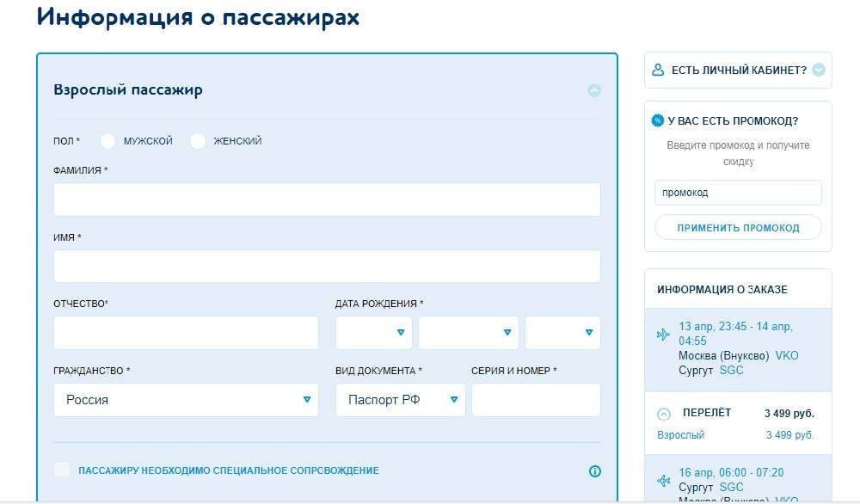Enable special assistance checkbox for passenger

(62, 470)
